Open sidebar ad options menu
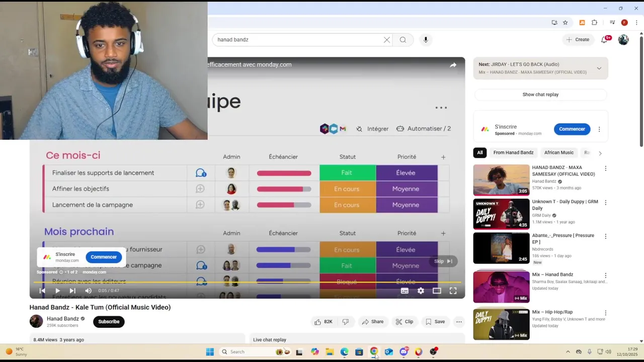Screen dimensions: 644x362 pyautogui.click(x=599, y=129)
